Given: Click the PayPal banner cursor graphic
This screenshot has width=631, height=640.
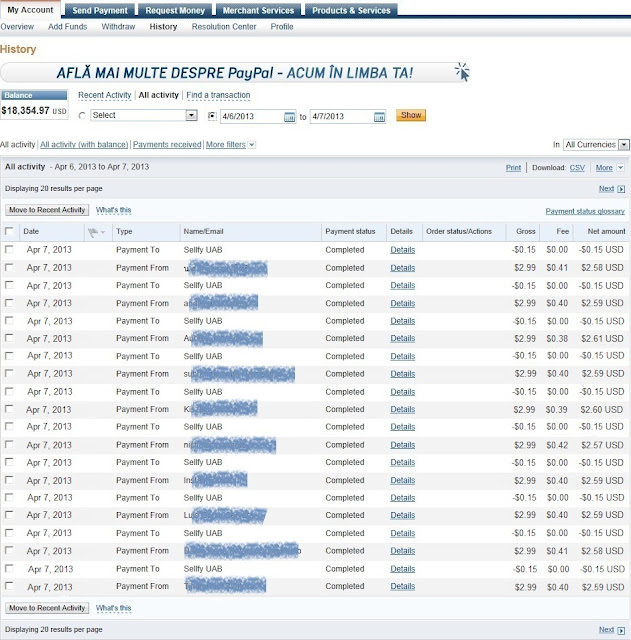Looking at the screenshot, I should [x=462, y=72].
